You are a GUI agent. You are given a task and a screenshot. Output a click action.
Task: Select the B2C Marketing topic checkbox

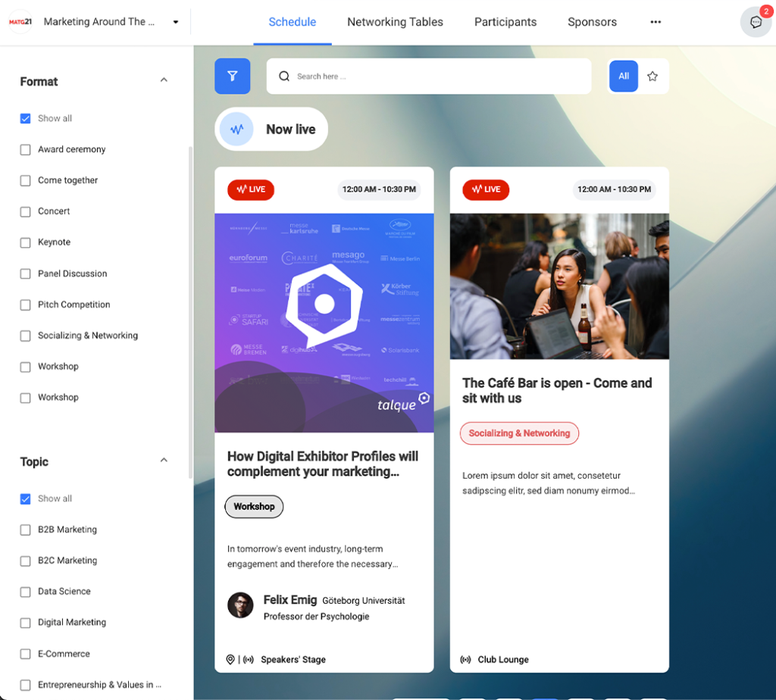(25, 561)
